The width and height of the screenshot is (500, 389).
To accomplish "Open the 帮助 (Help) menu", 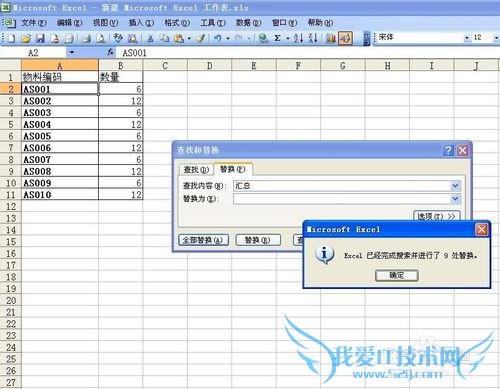I will tap(320, 23).
